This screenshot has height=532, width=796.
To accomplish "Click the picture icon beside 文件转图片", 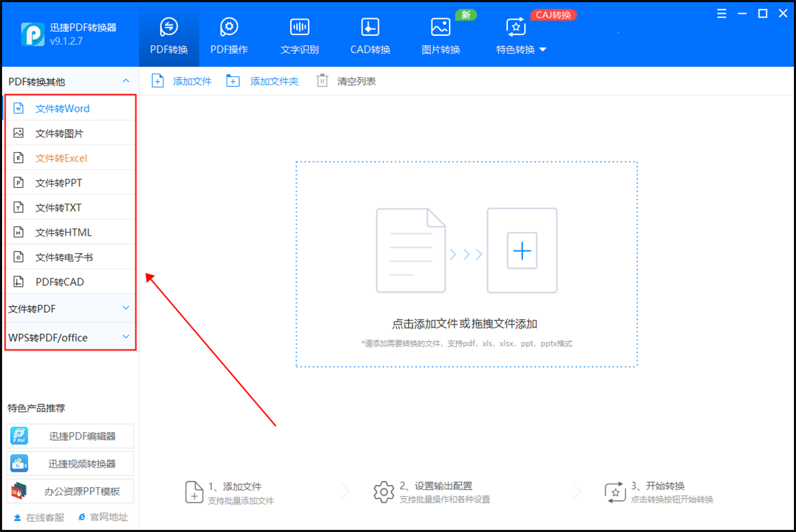I will coord(19,133).
